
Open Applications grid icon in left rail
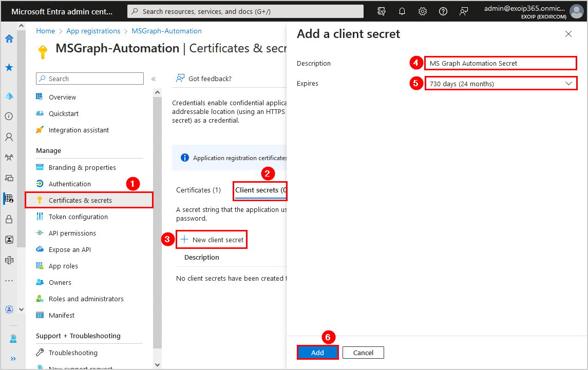[x=9, y=198]
